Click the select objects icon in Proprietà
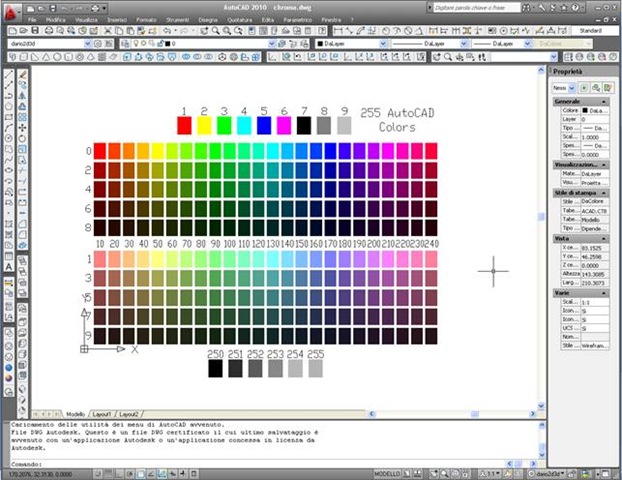The width and height of the screenshot is (622, 480). pos(596,87)
